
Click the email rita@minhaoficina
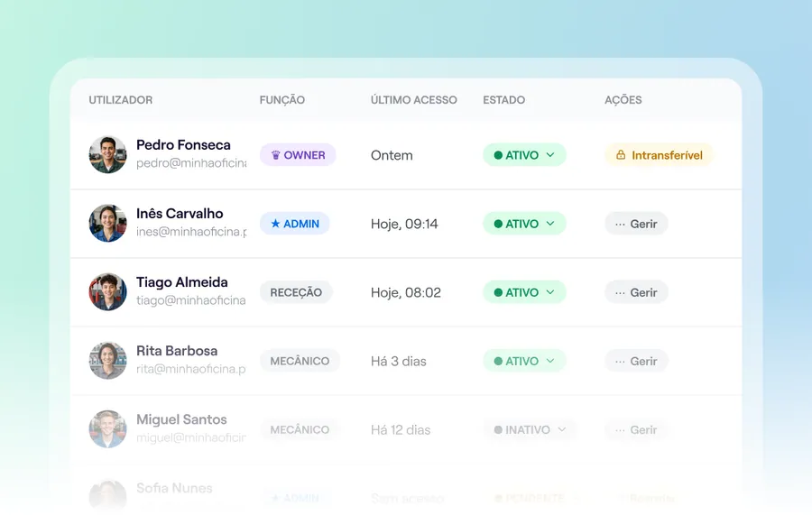(191, 369)
